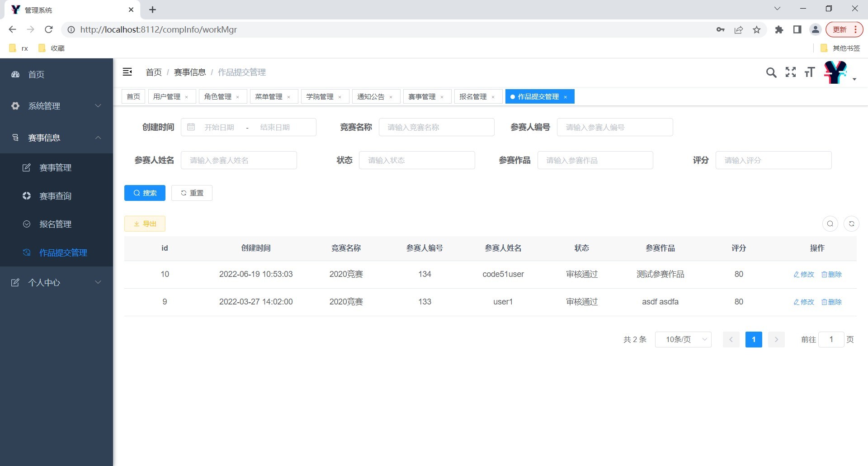868x466 pixels.
Task: Open the browser extensions puzzle icon
Action: pyautogui.click(x=779, y=30)
